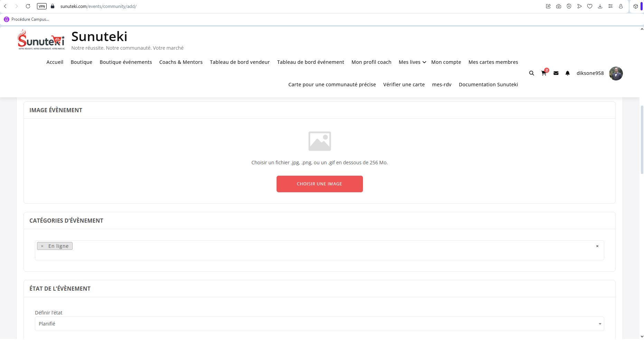Click the diksone958 profile avatar
Viewport: 644px width, 340px height.
pyautogui.click(x=615, y=74)
